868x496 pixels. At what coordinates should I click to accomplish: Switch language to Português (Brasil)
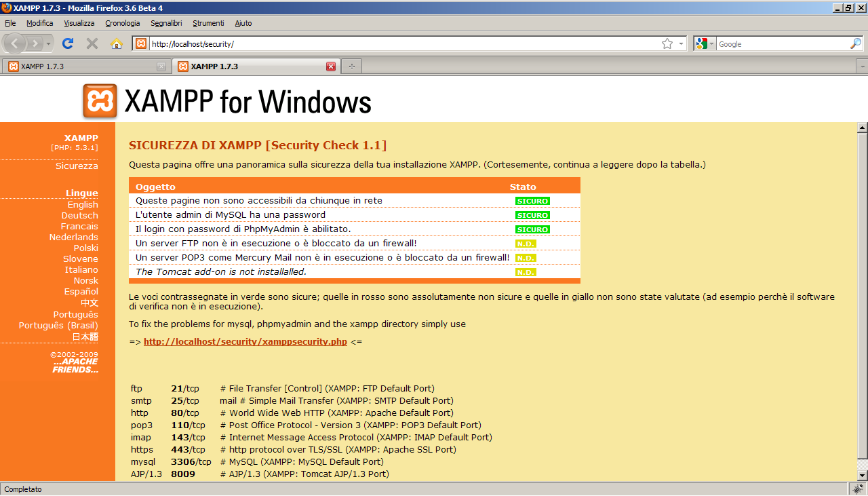[x=58, y=326]
